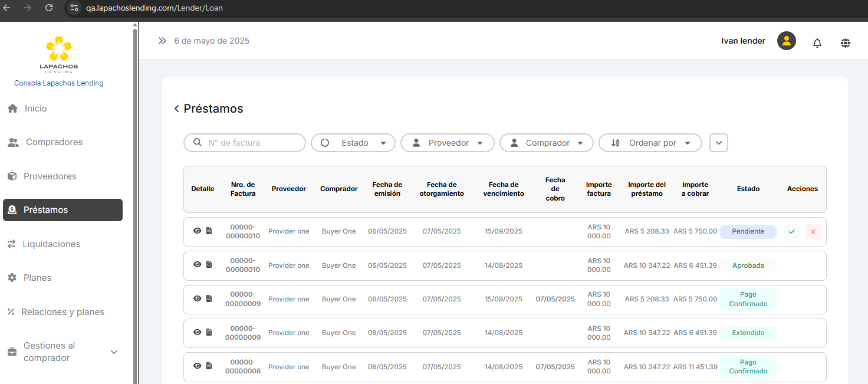Open notifications bell icon
This screenshot has width=868, height=384.
point(817,42)
